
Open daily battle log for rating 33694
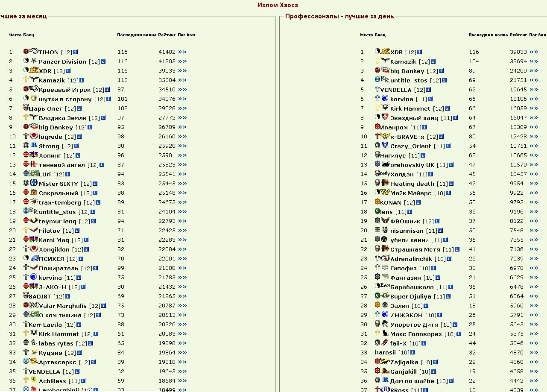click(x=534, y=61)
